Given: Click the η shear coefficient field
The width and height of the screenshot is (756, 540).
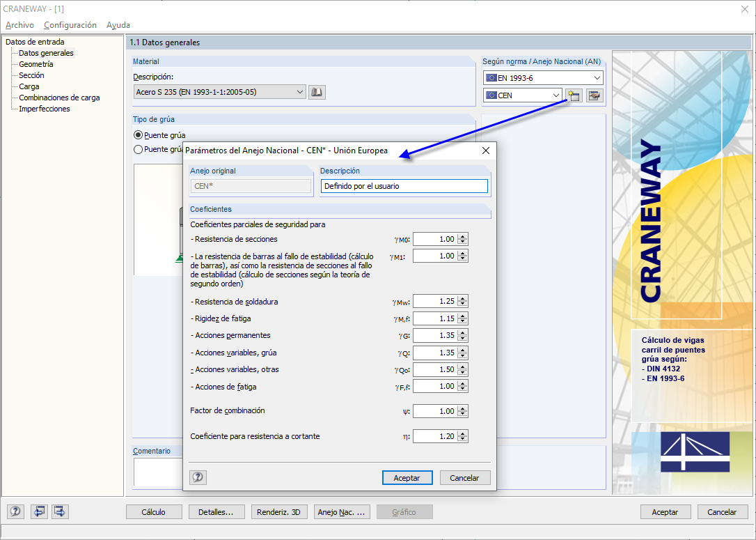Looking at the screenshot, I should tap(435, 436).
